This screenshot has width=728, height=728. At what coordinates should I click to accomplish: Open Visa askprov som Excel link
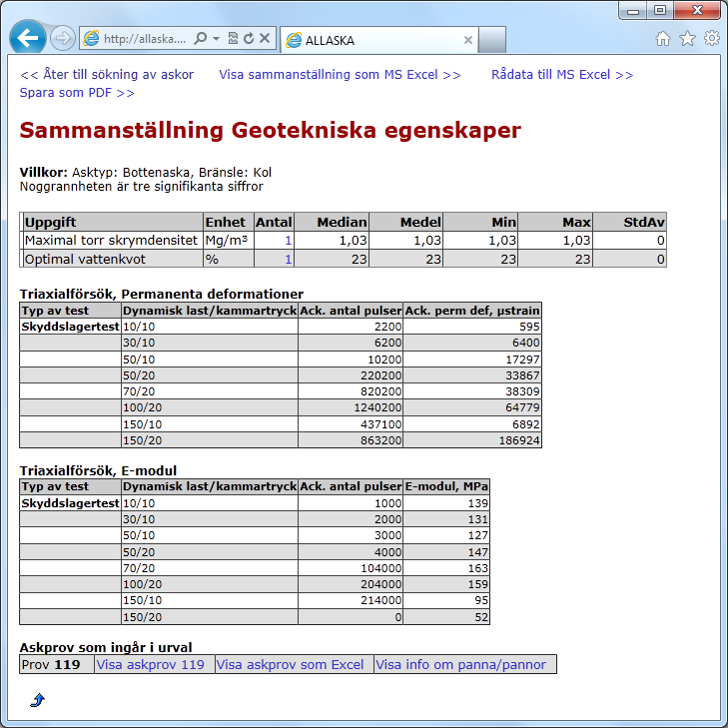[290, 664]
